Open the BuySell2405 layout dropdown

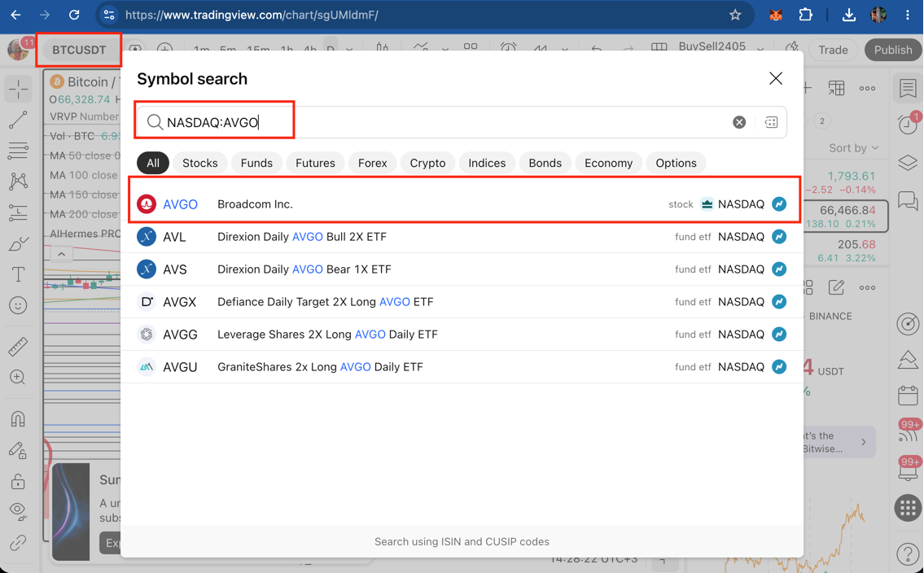[x=760, y=50]
